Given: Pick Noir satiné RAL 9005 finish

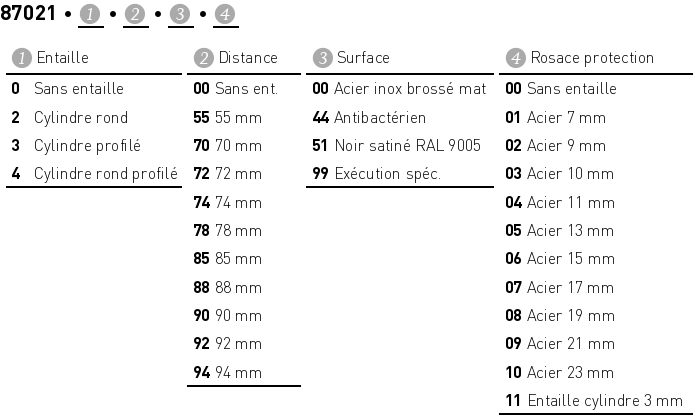Looking at the screenshot, I should click(x=407, y=145).
